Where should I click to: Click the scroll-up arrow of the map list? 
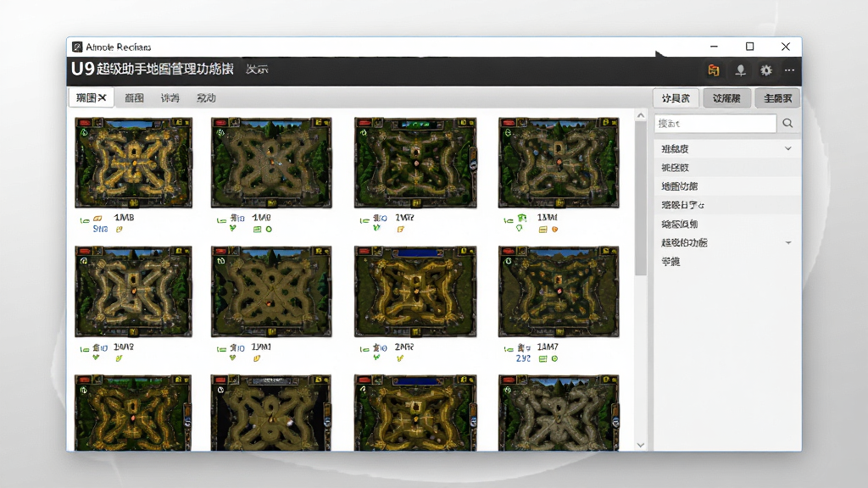(641, 115)
